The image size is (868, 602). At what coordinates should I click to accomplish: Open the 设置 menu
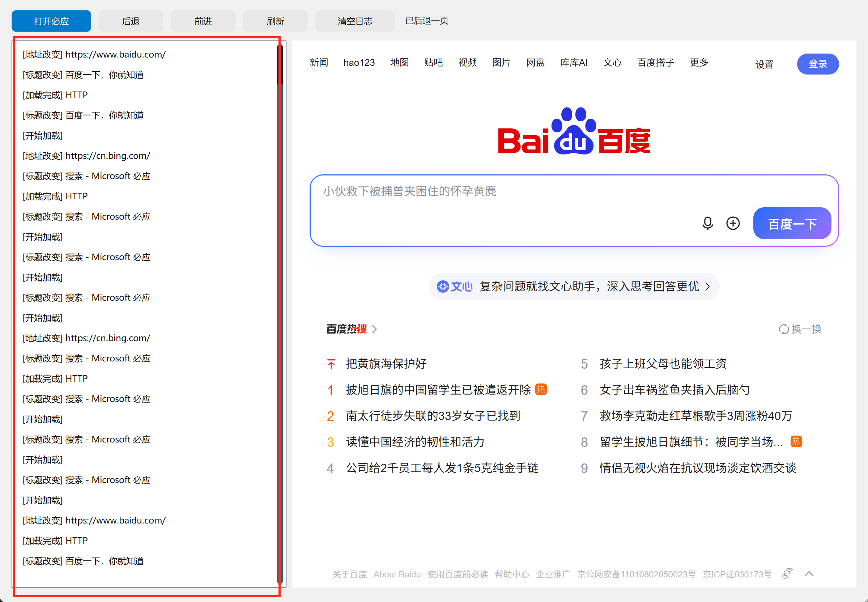click(x=764, y=64)
